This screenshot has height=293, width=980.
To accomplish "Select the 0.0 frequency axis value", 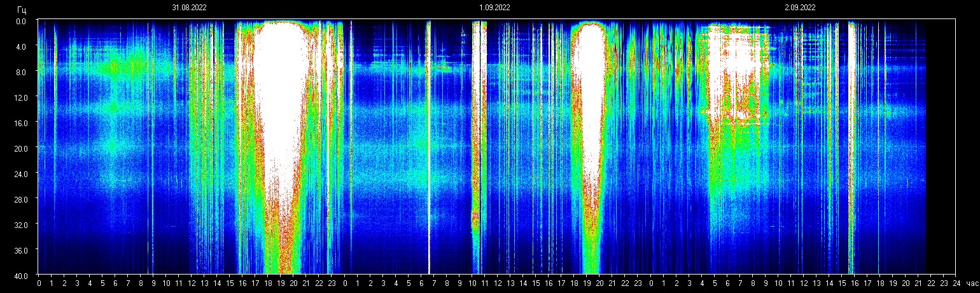I will pyautogui.click(x=21, y=21).
